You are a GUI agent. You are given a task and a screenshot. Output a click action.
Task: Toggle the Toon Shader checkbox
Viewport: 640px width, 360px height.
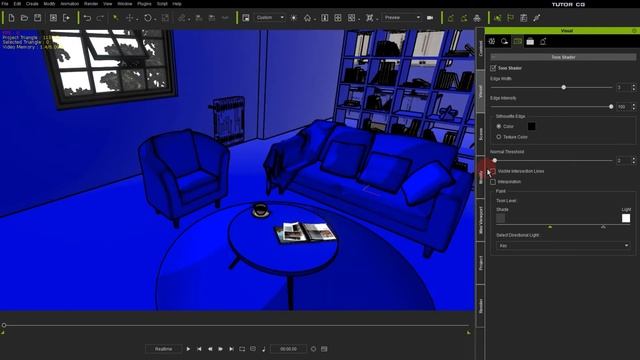coord(493,68)
